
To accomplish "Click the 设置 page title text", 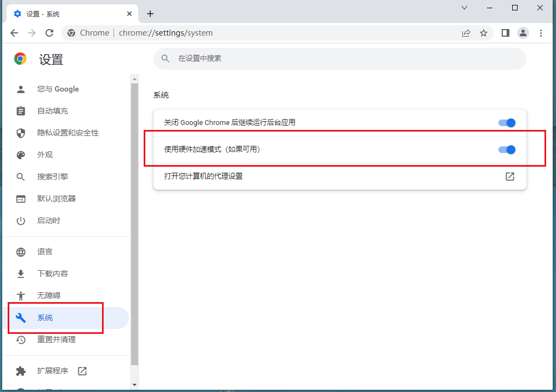I will [51, 60].
